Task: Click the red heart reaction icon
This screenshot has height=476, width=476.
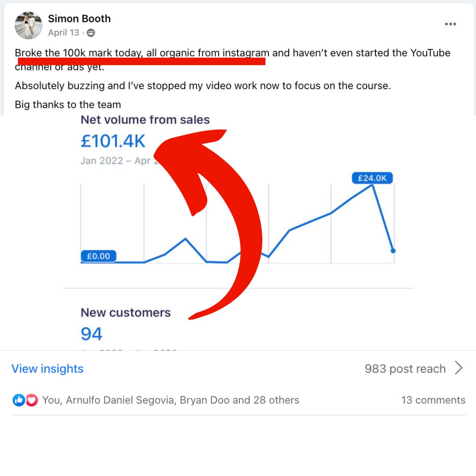Action: tap(32, 400)
